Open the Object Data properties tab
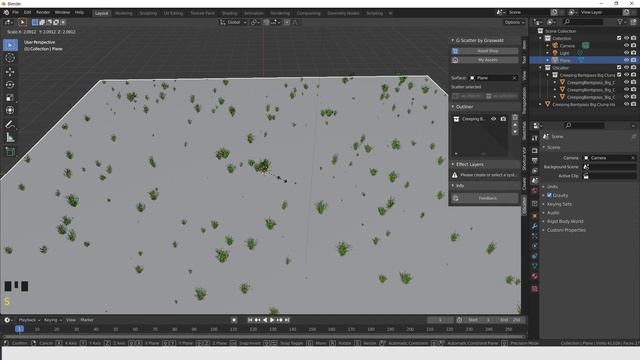Viewport: 640px width, 360px height. click(535, 266)
